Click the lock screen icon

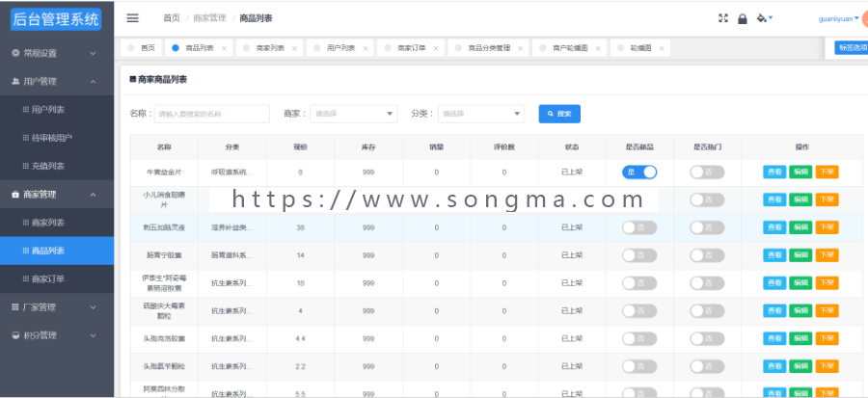[x=743, y=19]
